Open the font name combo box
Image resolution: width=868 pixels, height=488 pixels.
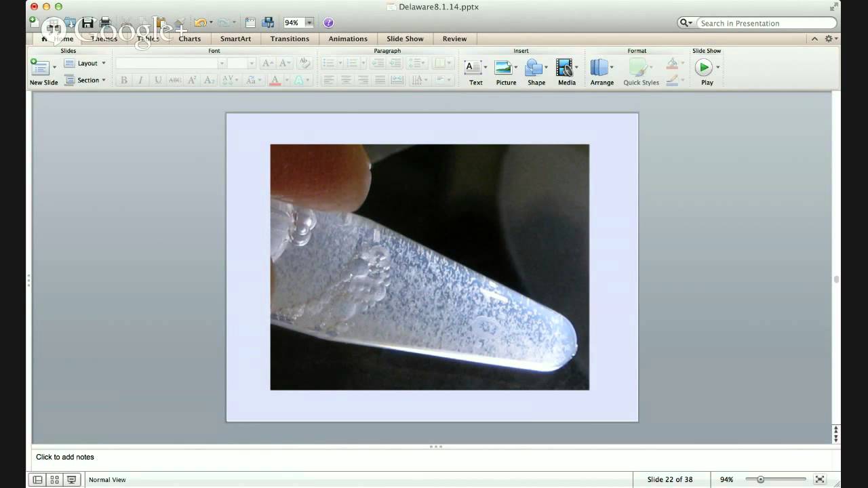point(171,63)
